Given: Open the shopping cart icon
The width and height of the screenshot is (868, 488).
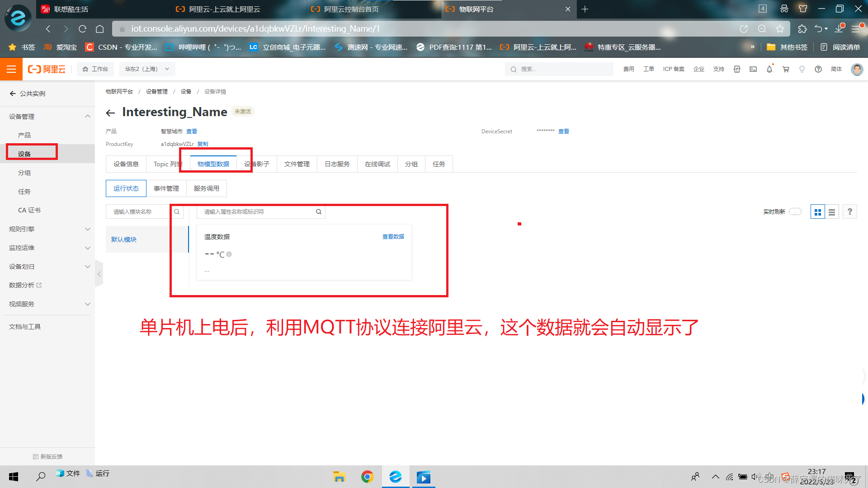Looking at the screenshot, I should pyautogui.click(x=786, y=69).
